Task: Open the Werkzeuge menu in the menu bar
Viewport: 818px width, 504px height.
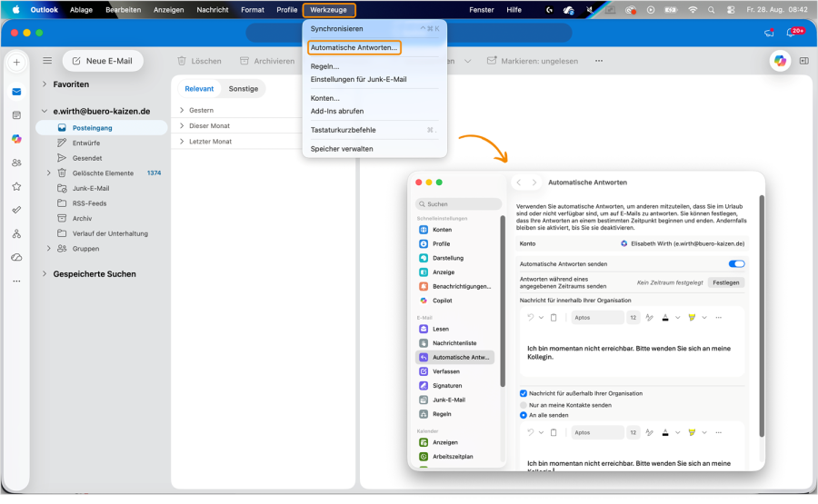Action: click(x=329, y=9)
